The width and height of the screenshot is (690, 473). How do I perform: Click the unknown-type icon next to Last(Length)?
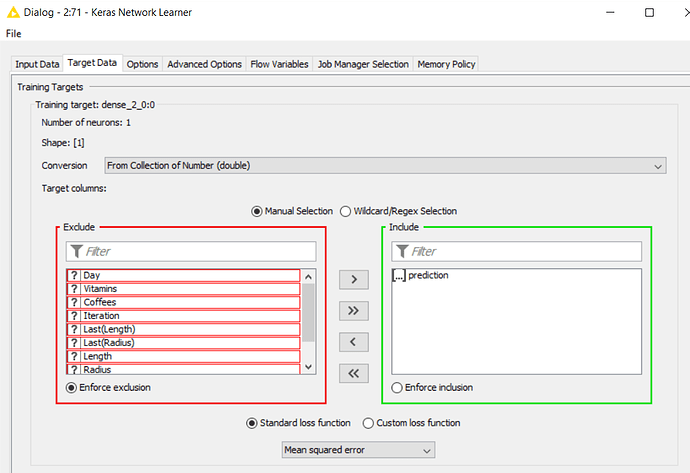coord(74,330)
